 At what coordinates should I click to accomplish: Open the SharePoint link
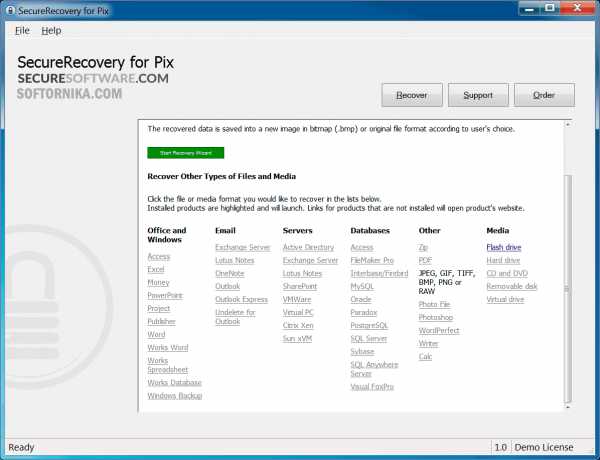(x=300, y=286)
